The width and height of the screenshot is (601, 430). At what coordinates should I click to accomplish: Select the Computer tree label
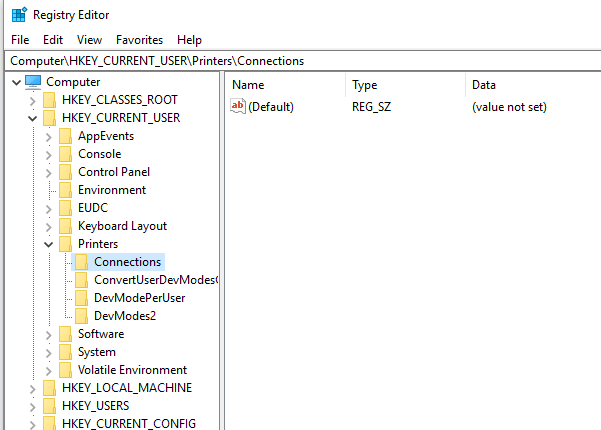pos(73,82)
